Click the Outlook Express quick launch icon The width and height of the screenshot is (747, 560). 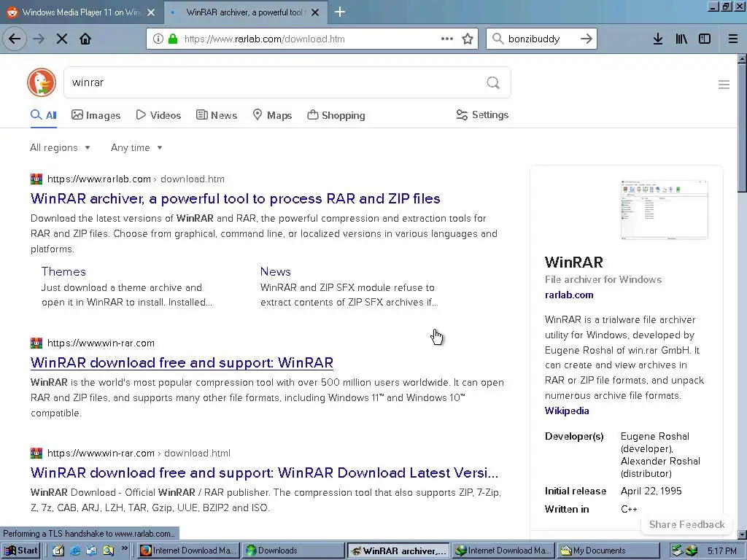point(91,551)
